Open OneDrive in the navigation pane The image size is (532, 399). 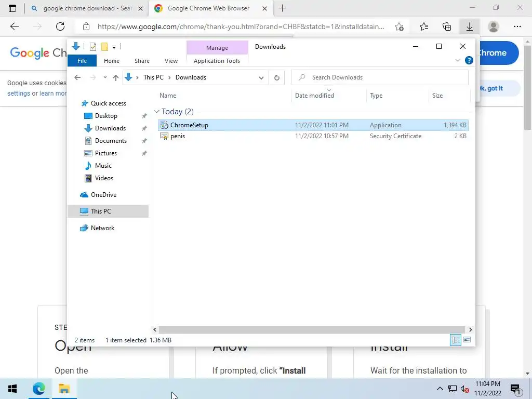pyautogui.click(x=103, y=195)
